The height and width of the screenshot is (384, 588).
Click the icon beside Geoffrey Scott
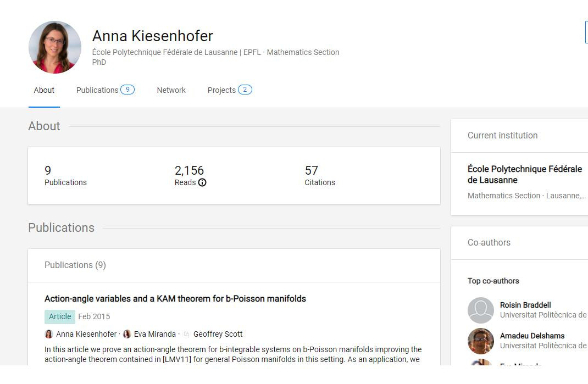[x=186, y=334]
